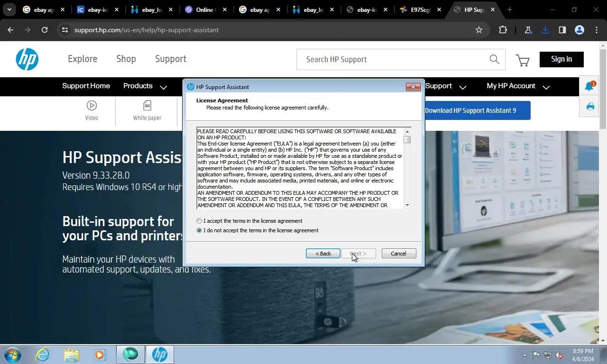Click the Shop menu item
The image size is (607, 364).
coord(126,59)
